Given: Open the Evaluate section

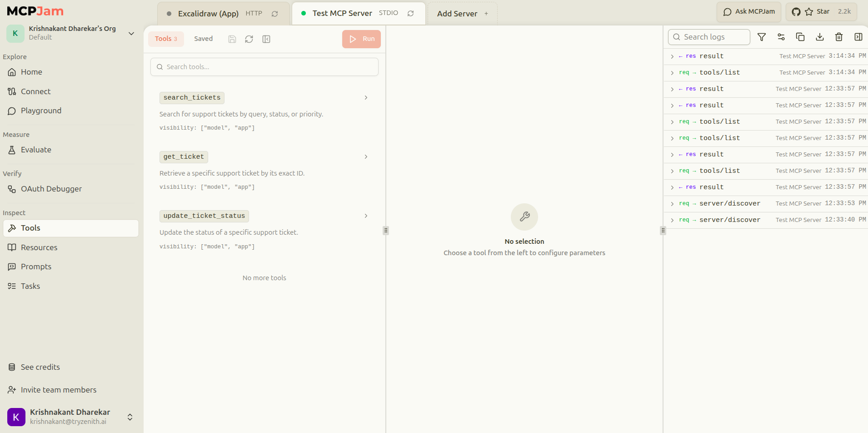Looking at the screenshot, I should (x=70, y=150).
